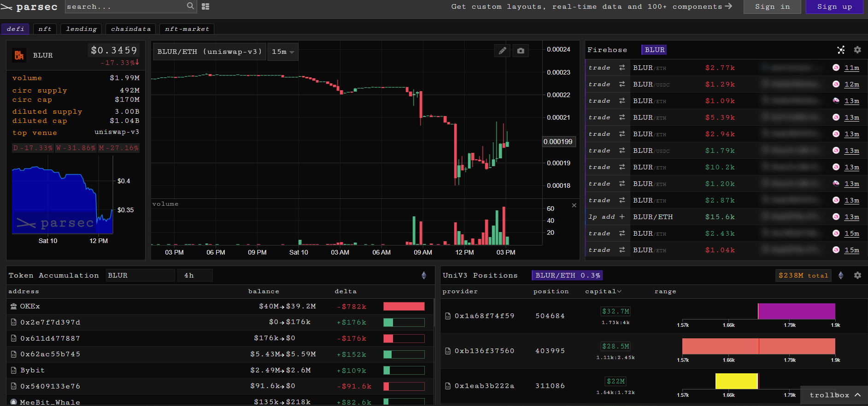This screenshot has width=868, height=406.
Task: Click the $5.39k trade amount
Action: coord(720,117)
